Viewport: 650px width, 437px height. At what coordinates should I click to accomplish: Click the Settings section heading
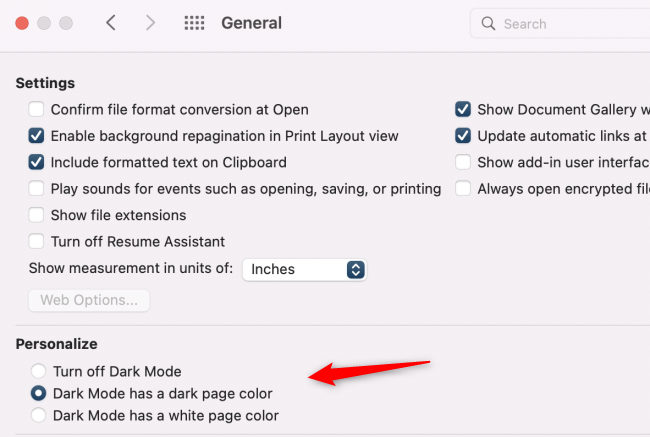pos(45,83)
